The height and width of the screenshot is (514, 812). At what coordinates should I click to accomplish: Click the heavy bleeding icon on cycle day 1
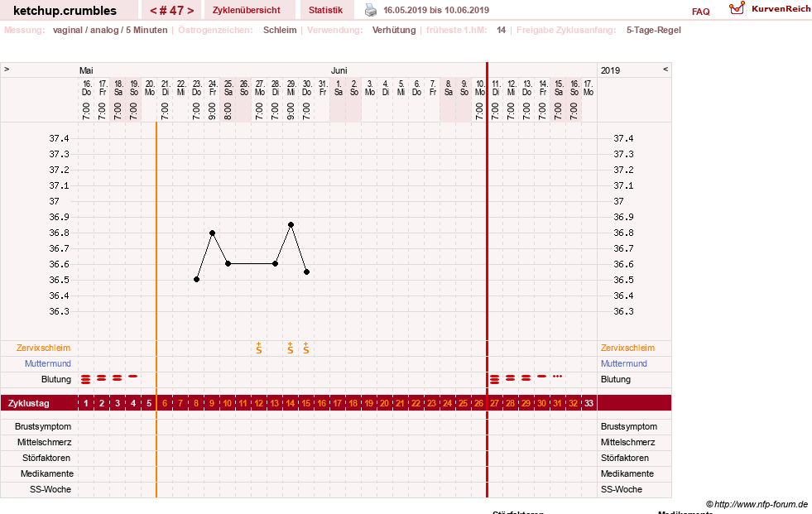pyautogui.click(x=86, y=379)
